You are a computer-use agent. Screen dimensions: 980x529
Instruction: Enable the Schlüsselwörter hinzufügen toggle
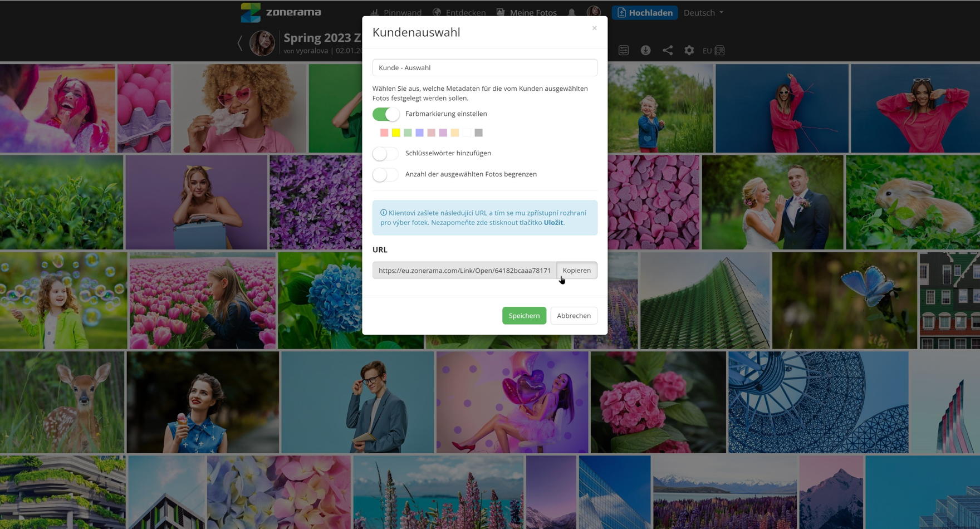pos(386,154)
